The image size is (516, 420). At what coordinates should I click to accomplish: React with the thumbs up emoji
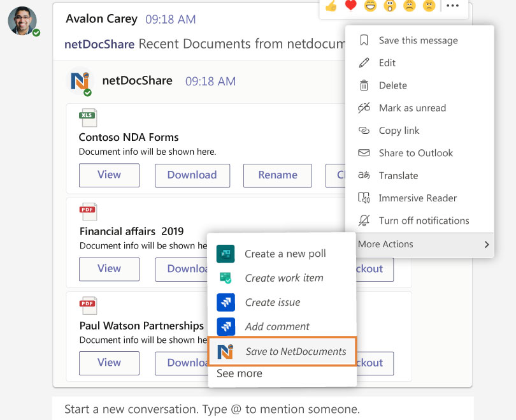pos(331,5)
